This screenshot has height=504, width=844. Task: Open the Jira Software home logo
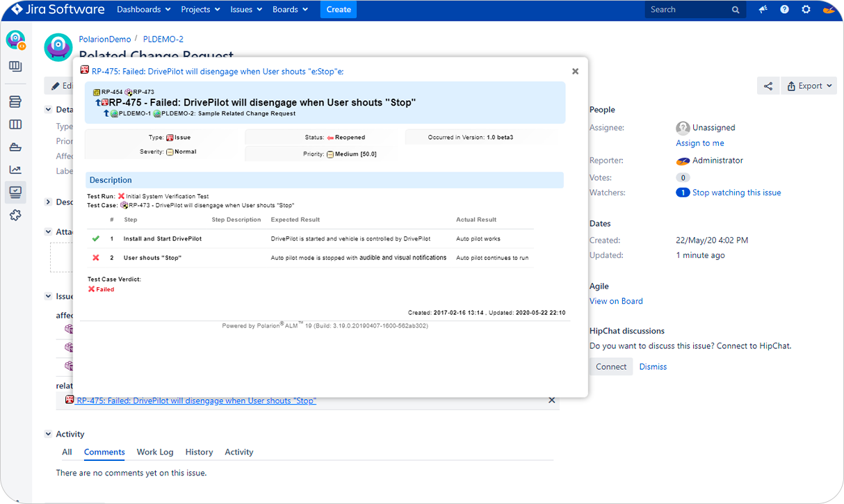[58, 10]
